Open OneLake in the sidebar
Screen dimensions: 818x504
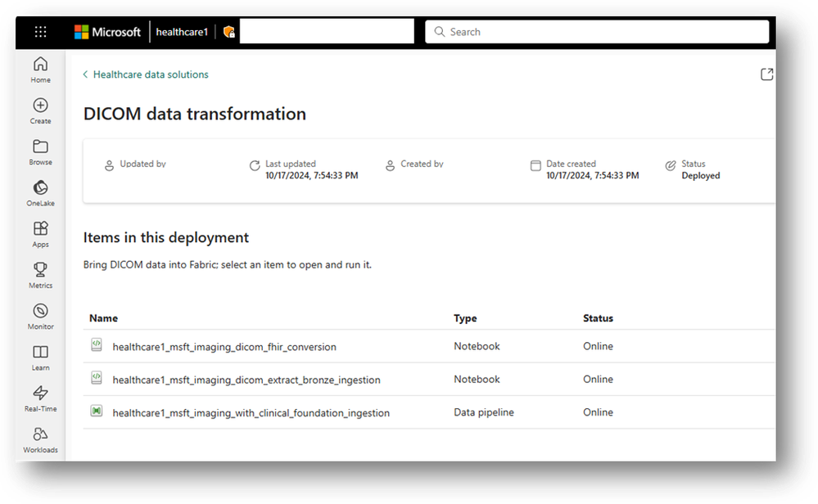40,193
